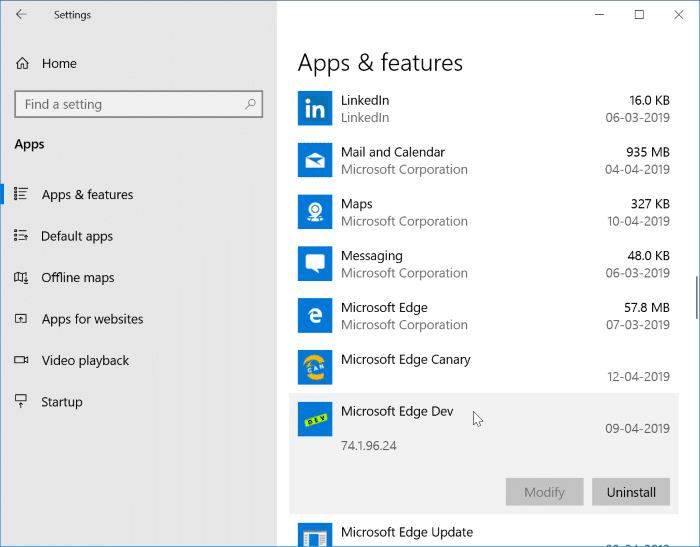The height and width of the screenshot is (547, 700).
Task: Click the 935 MB size value
Action: pyautogui.click(x=648, y=152)
